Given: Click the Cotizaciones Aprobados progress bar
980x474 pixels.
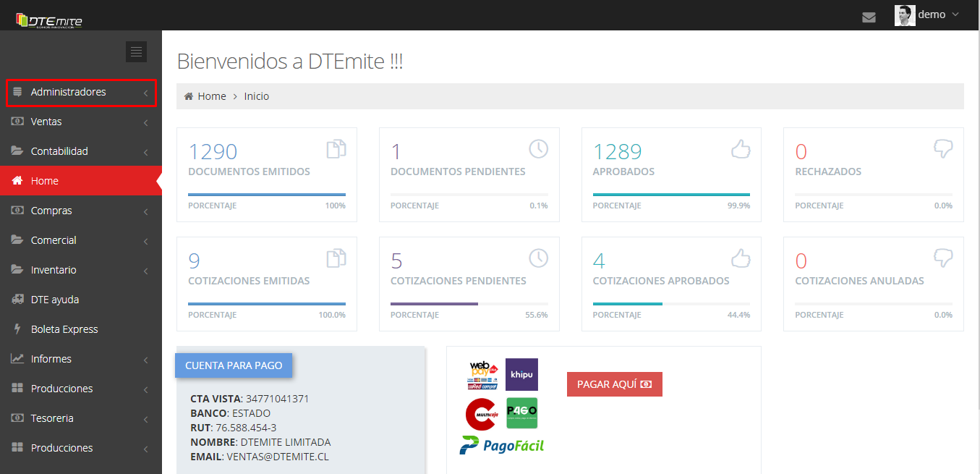Looking at the screenshot, I should [671, 304].
